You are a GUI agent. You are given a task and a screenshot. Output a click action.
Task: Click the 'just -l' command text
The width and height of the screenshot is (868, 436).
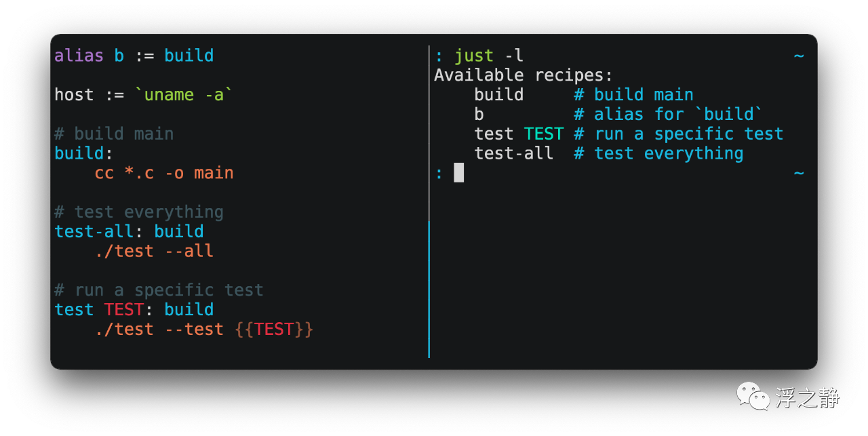coord(488,56)
